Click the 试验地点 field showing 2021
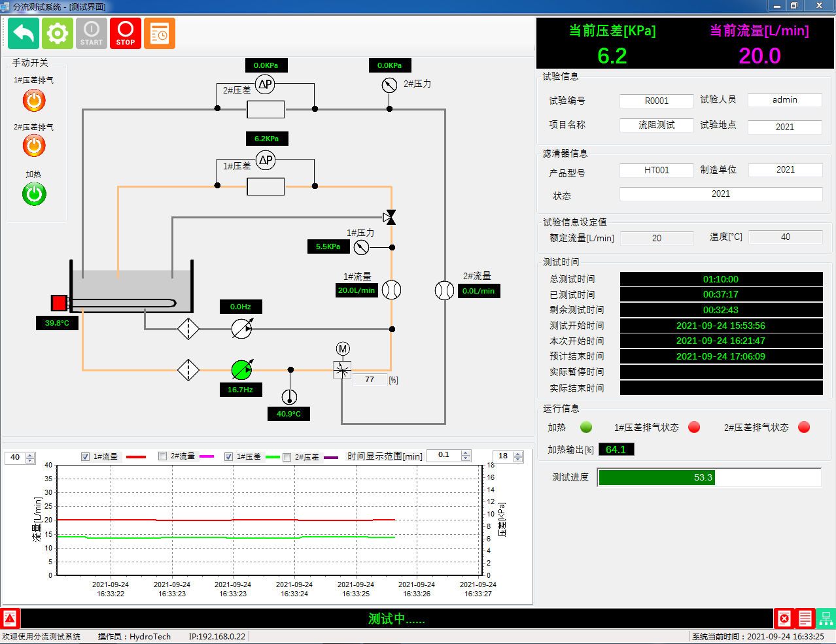The image size is (836, 644). click(784, 127)
